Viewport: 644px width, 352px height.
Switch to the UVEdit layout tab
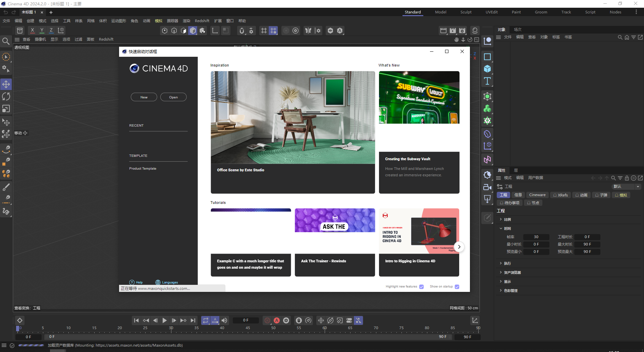491,12
